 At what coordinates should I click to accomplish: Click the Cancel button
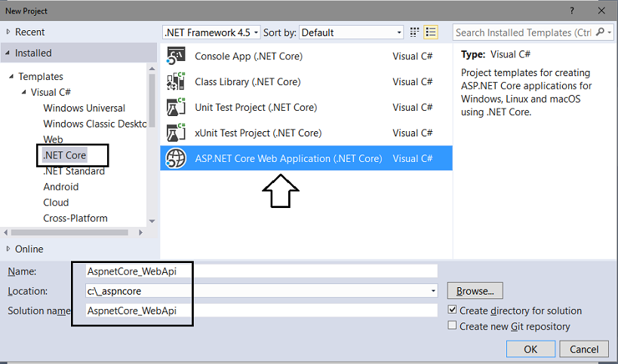tap(584, 349)
